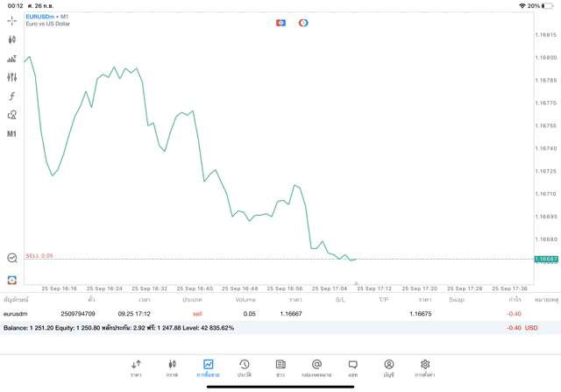Sort positions by กำไร profit column
Screen dimensions: 561x392
(515, 300)
